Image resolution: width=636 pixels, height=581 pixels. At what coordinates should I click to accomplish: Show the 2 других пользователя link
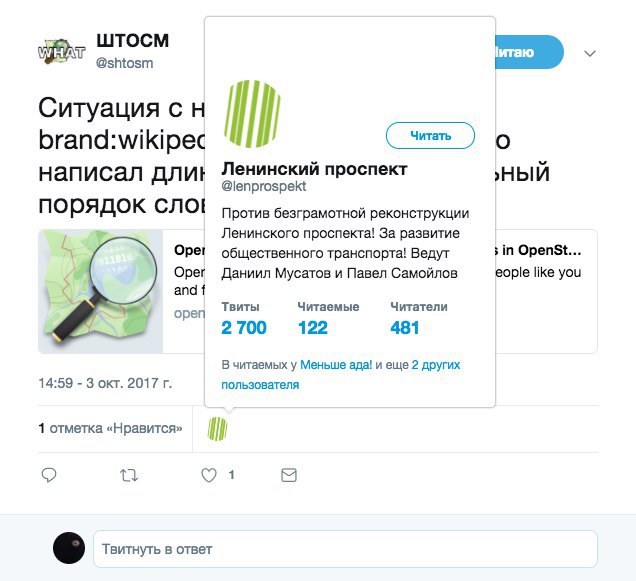point(341,374)
